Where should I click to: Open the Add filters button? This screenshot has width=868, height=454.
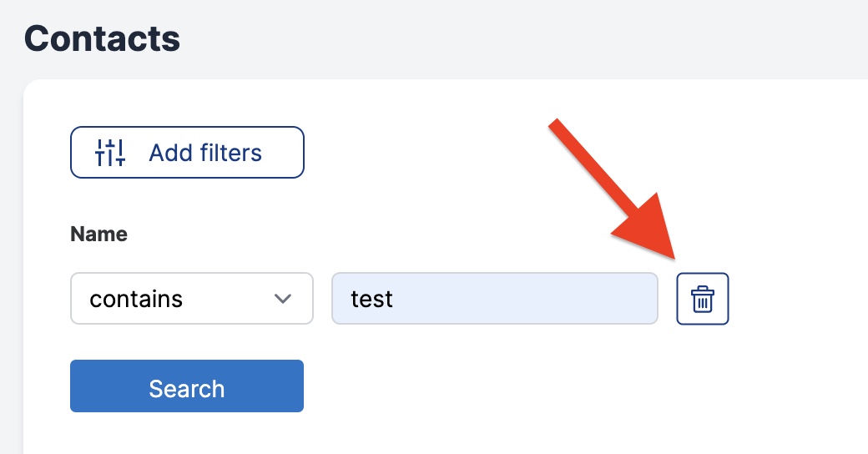pos(187,152)
